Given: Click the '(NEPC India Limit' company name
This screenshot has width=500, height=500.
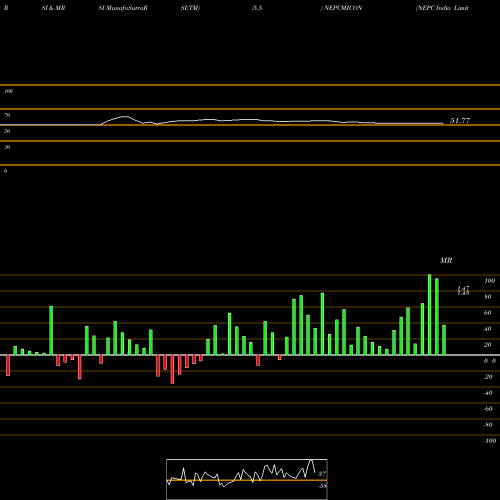Looking at the screenshot, I should click(442, 8).
